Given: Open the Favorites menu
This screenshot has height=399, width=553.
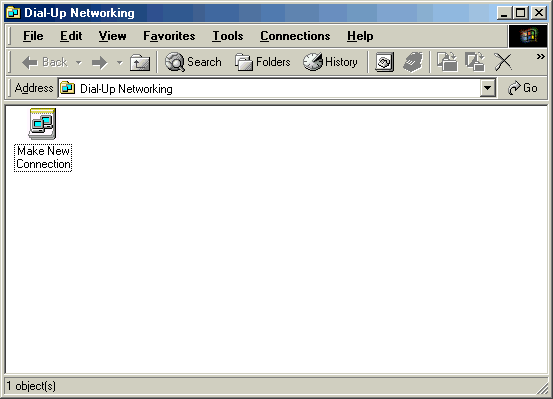Looking at the screenshot, I should click(x=169, y=36).
